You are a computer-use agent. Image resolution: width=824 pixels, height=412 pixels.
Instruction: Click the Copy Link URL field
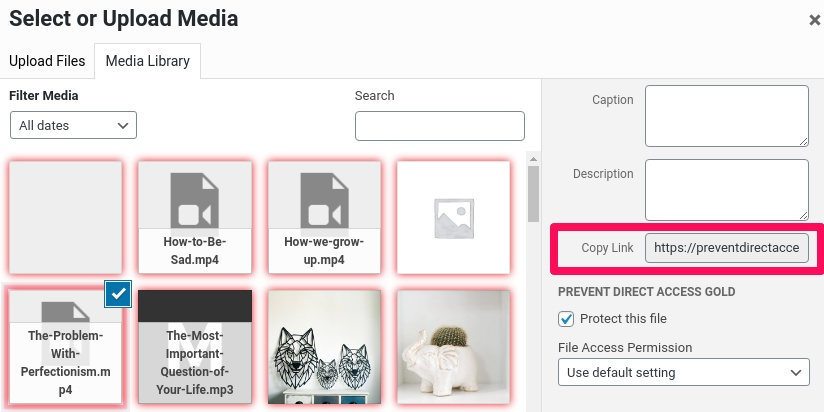pos(726,248)
